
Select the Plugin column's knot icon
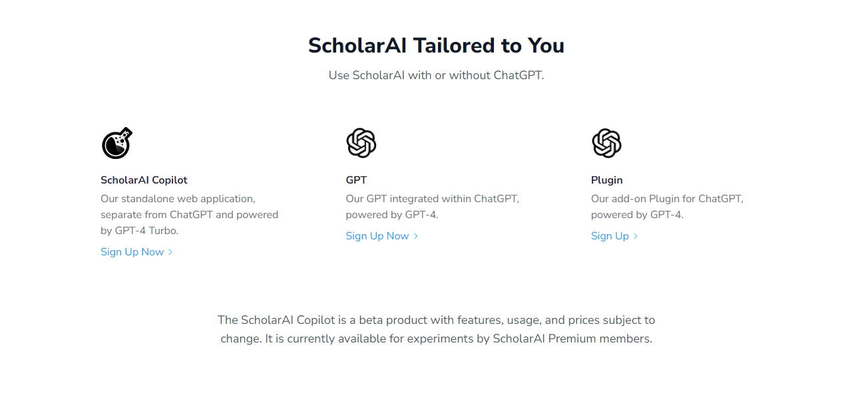click(x=606, y=142)
